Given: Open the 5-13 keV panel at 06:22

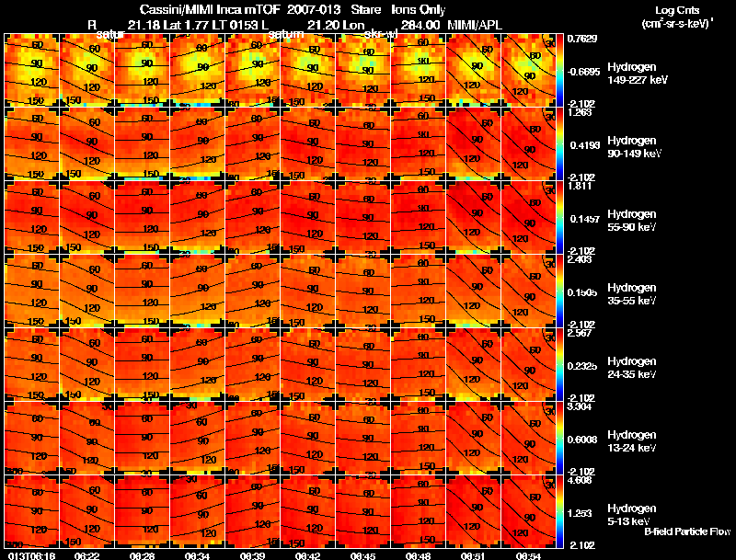Looking at the screenshot, I should [x=86, y=511].
